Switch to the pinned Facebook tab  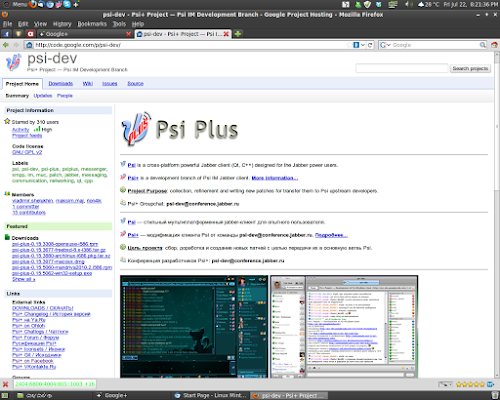pos(6,34)
